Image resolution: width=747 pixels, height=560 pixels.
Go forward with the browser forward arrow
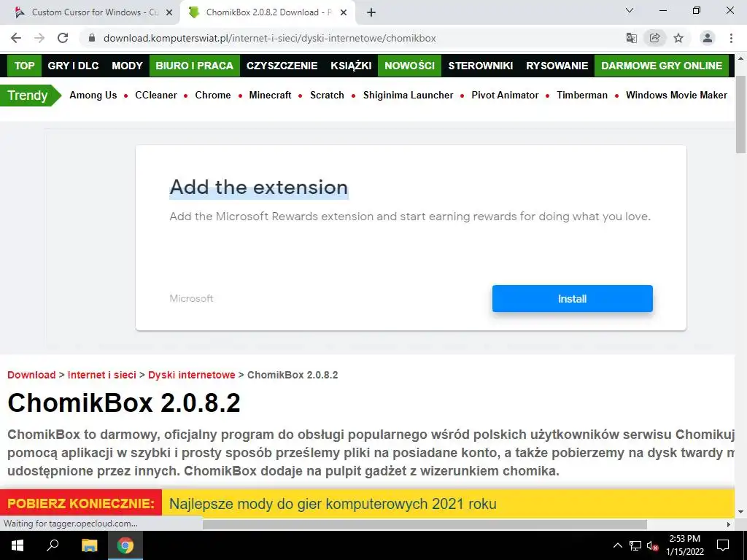[x=39, y=38]
